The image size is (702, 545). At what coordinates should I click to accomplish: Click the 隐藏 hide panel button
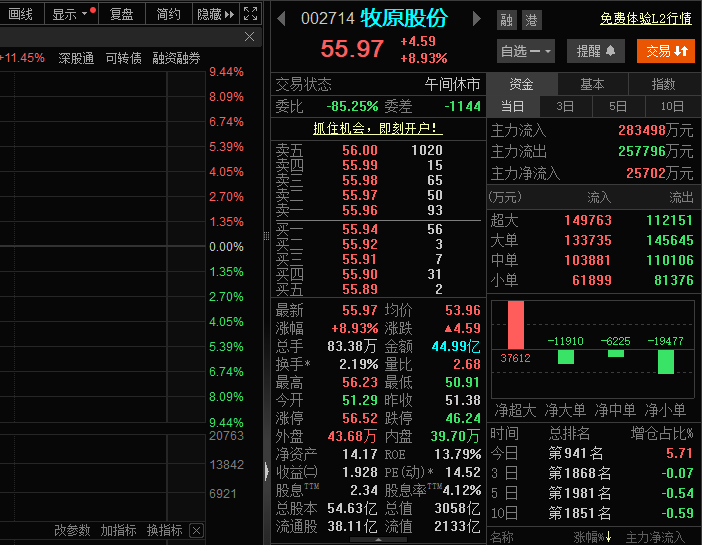[x=216, y=14]
